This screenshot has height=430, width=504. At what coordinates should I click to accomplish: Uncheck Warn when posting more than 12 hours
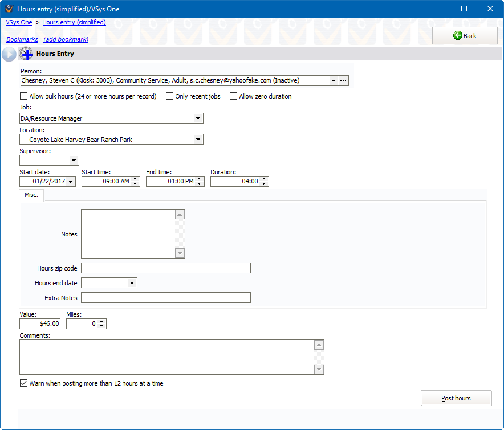[x=24, y=383]
